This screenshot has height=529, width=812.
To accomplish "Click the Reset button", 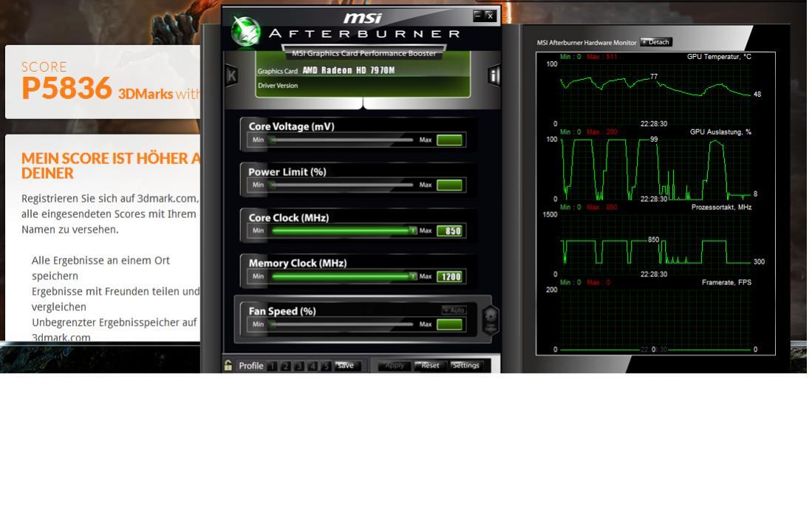I will 430,366.
